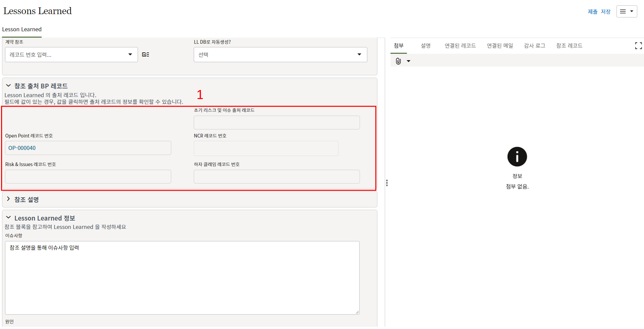Toggle fullscreen for the right panel
This screenshot has height=329, width=644.
pos(638,46)
